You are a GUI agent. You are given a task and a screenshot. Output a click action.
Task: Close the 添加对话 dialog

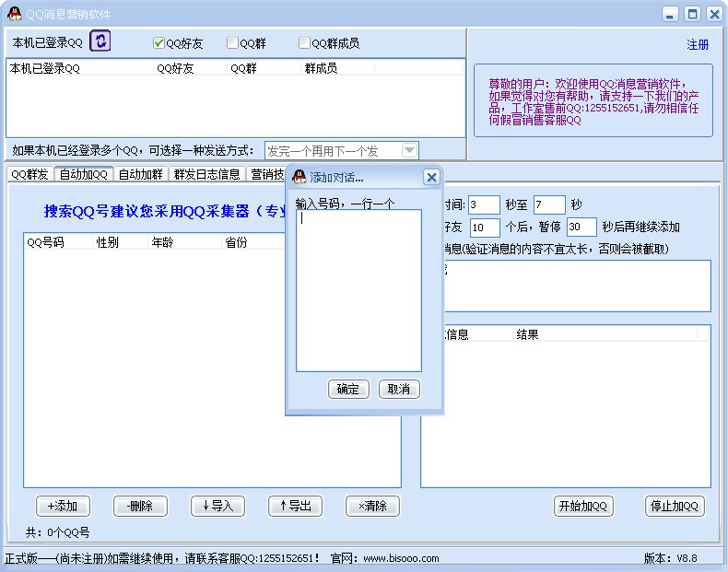click(431, 177)
